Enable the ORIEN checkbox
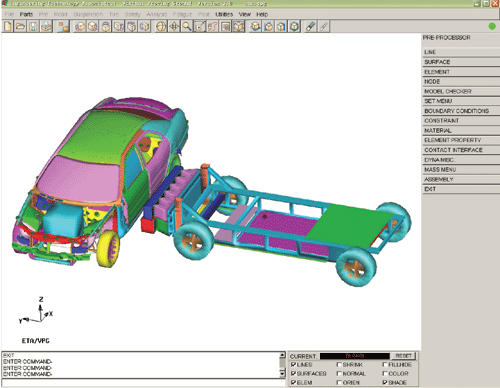Image resolution: width=500 pixels, height=388 pixels. [x=339, y=383]
